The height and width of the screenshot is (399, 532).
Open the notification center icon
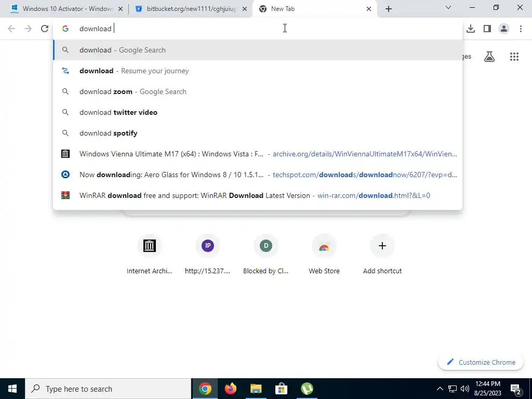[x=516, y=389]
